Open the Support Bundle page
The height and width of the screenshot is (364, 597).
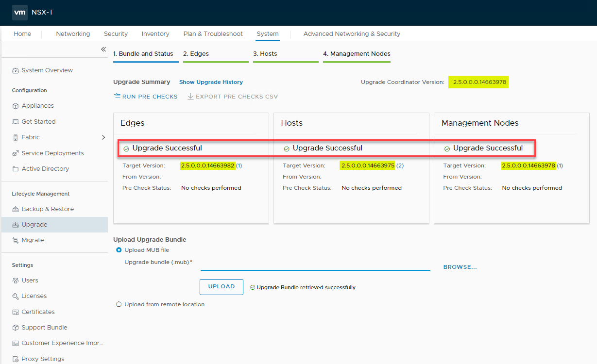[x=44, y=327]
